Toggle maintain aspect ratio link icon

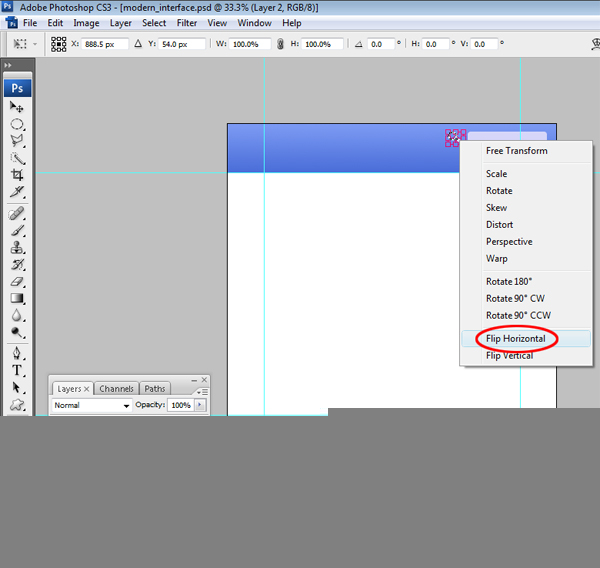coord(280,44)
